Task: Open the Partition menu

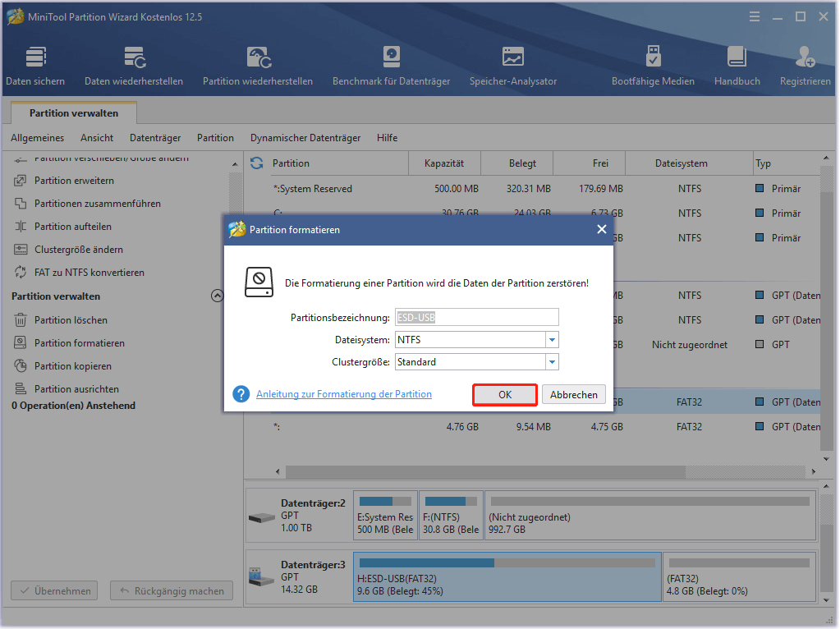Action: (215, 138)
